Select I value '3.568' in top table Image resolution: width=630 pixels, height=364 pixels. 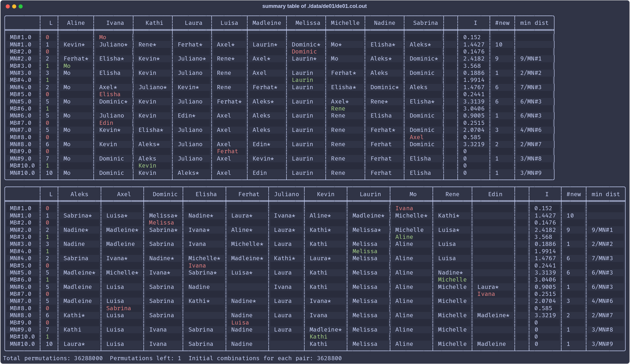(472, 66)
